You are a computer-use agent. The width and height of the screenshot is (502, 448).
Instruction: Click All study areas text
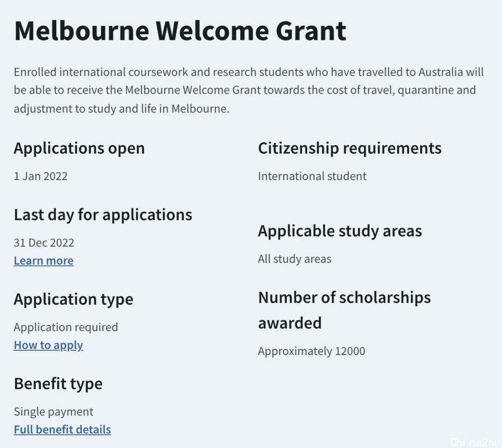(x=295, y=259)
